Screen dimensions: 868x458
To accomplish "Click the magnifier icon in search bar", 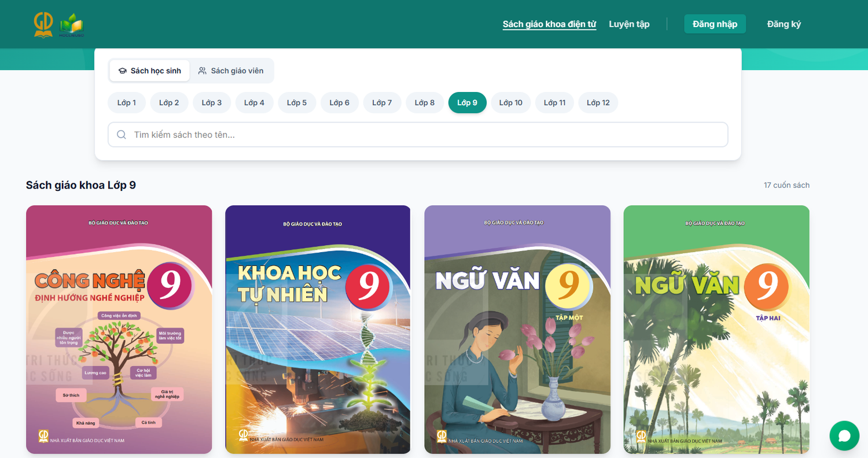I will pyautogui.click(x=122, y=135).
